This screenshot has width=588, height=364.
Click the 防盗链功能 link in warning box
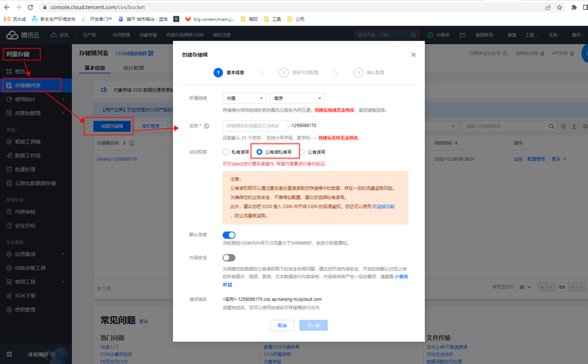pos(383,206)
